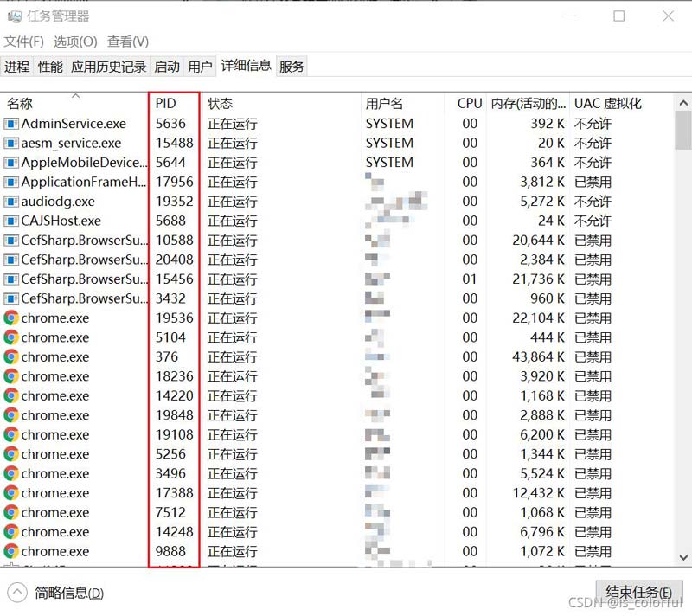
Task: Click the 已禁用 value for PID 9888
Action: pyautogui.click(x=593, y=551)
